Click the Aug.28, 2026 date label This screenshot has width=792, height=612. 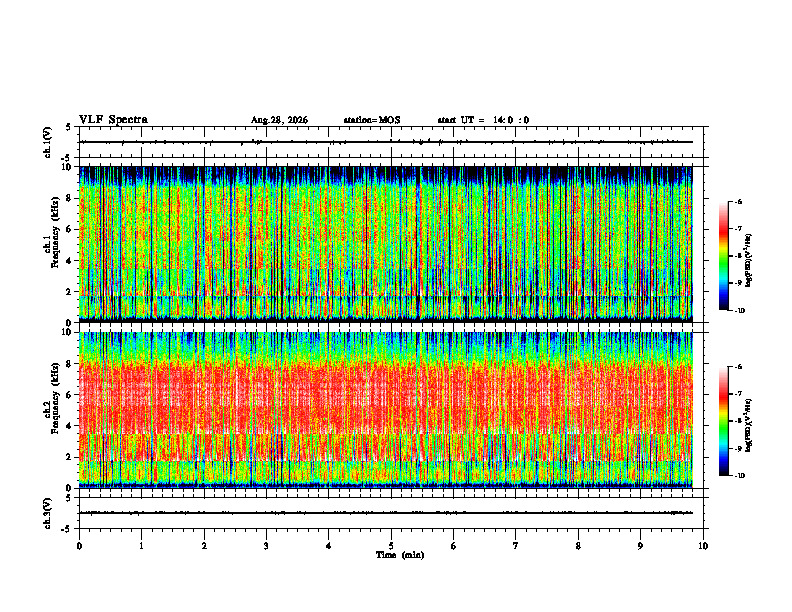pos(279,120)
